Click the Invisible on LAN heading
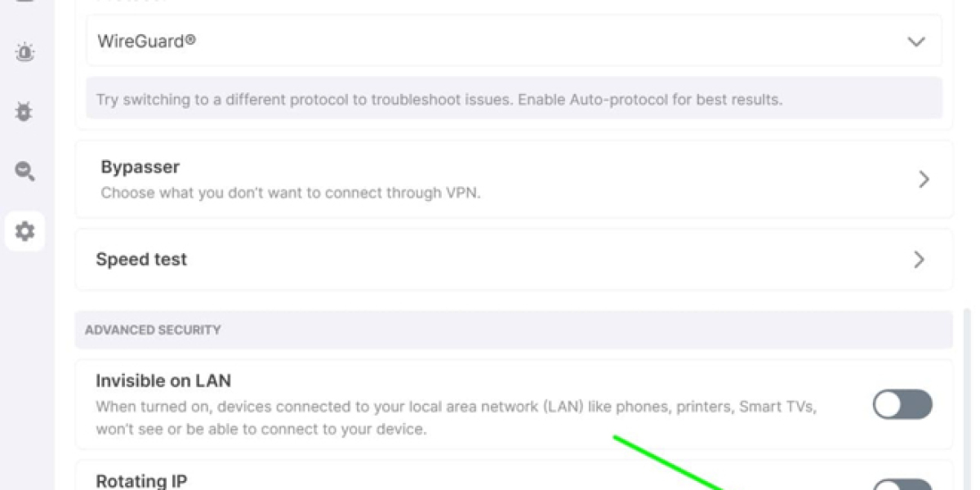This screenshot has width=980, height=490. (163, 381)
